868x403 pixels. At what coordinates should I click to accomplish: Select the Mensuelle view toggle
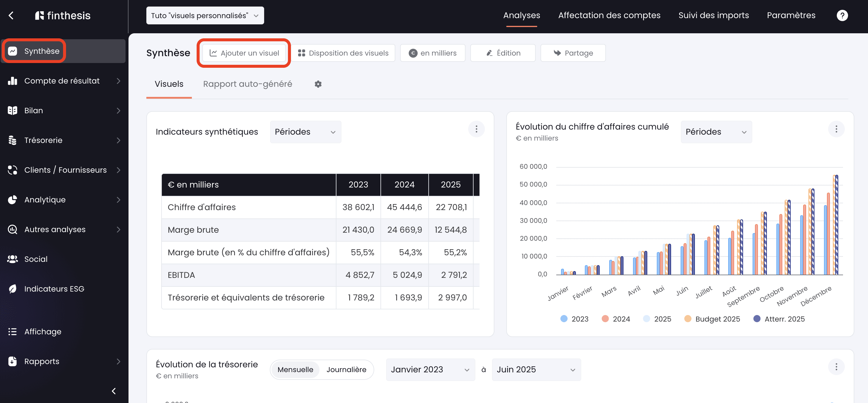pos(295,370)
